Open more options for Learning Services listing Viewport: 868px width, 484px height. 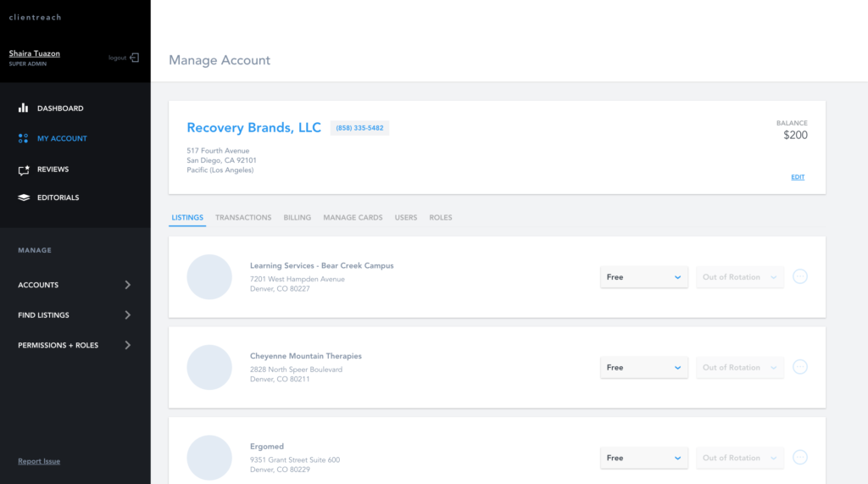[799, 276]
